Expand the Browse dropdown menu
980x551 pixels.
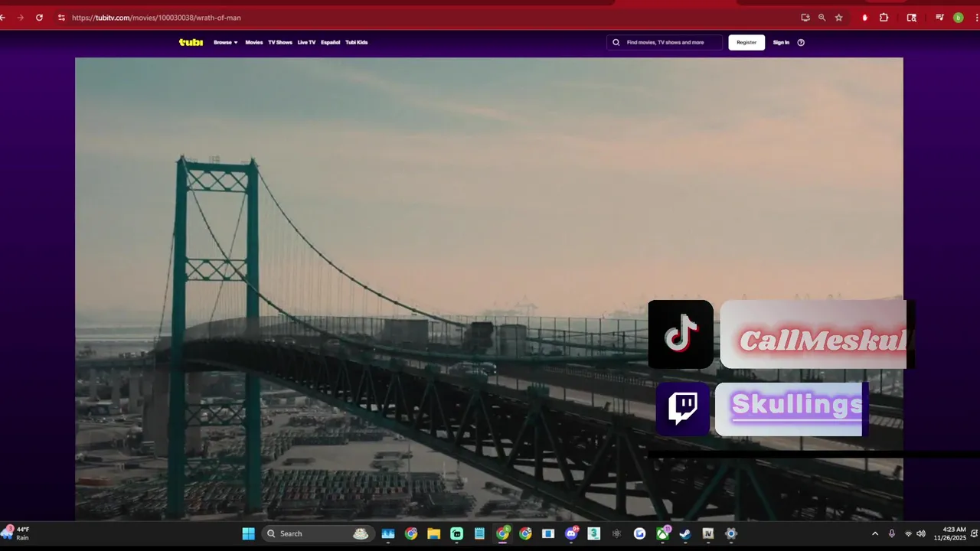226,42
